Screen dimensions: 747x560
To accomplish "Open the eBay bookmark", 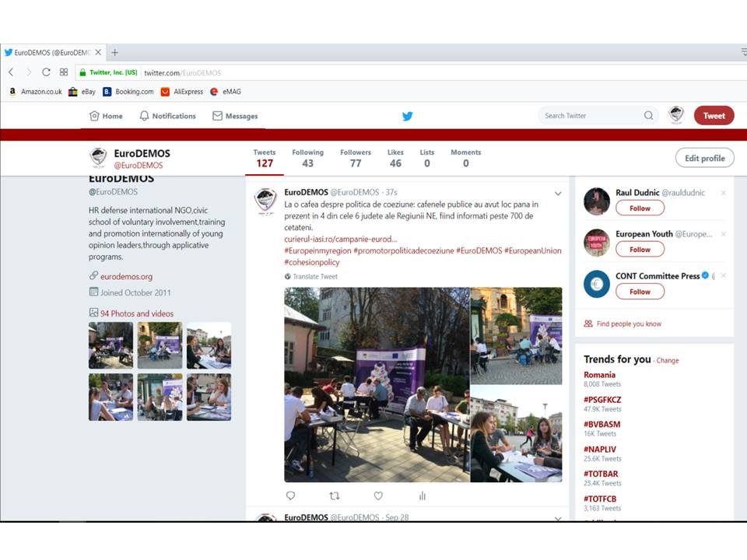I will [82, 92].
